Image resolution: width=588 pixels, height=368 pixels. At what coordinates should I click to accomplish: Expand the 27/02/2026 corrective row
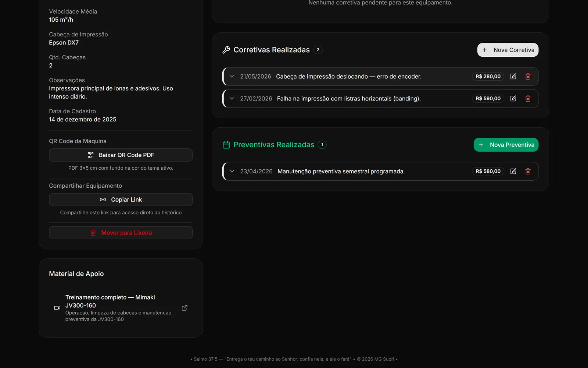point(232,99)
